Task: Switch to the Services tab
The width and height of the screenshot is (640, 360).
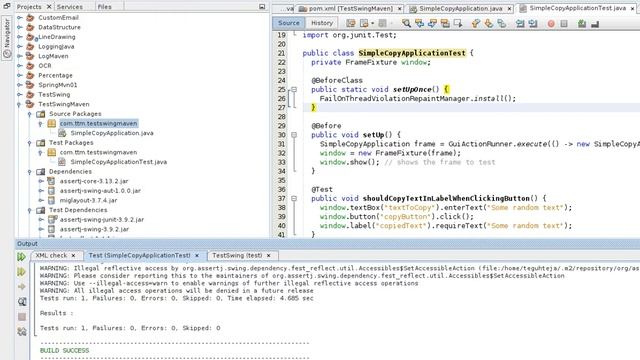Action: [69, 7]
